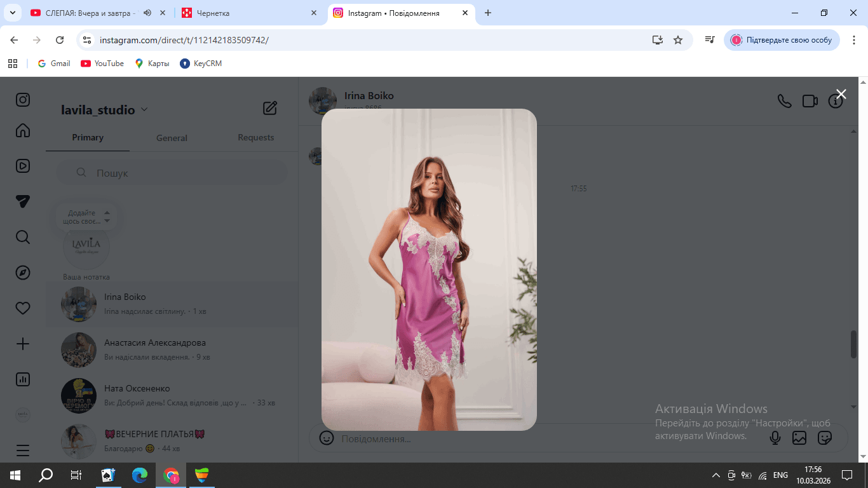The height and width of the screenshot is (488, 868).
Task: Click the Підтвердьте свою особу profile button
Action: click(x=782, y=40)
